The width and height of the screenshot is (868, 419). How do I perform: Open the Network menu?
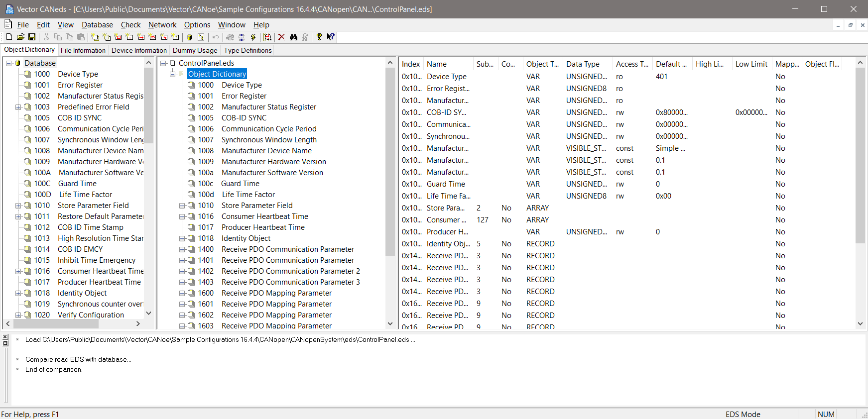[162, 25]
